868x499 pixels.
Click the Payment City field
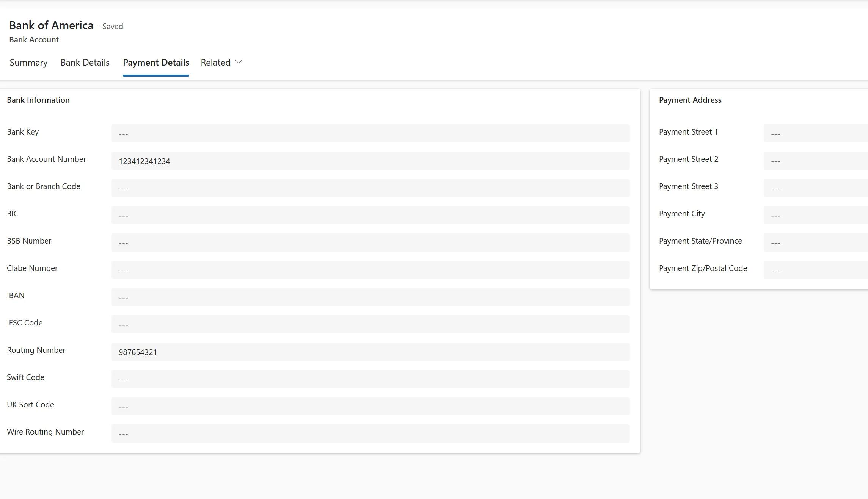point(816,215)
